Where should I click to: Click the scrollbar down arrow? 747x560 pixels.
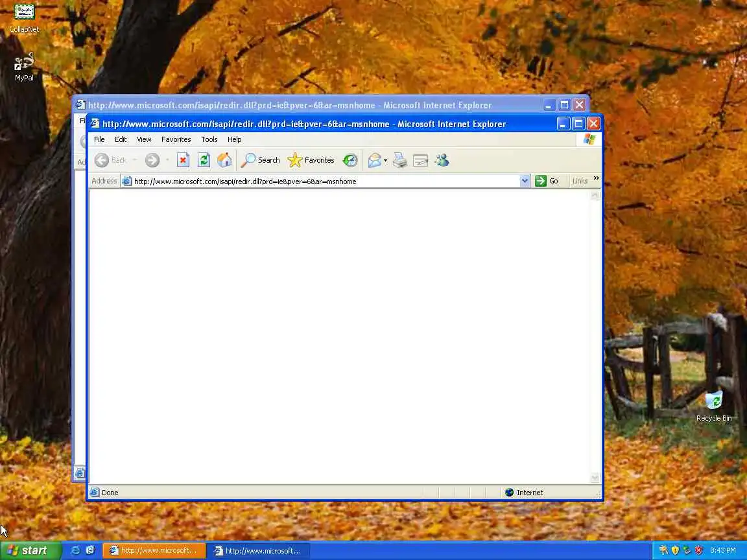pyautogui.click(x=595, y=478)
